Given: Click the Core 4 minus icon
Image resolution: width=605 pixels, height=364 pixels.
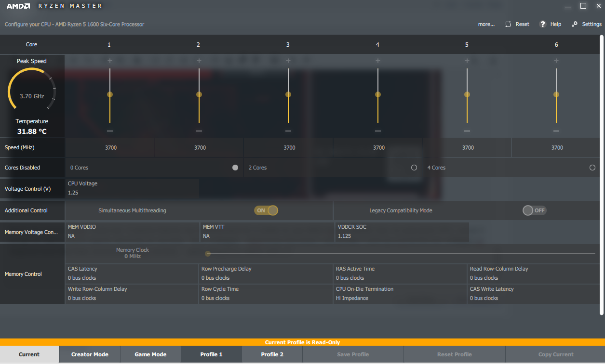Looking at the screenshot, I should [x=378, y=131].
